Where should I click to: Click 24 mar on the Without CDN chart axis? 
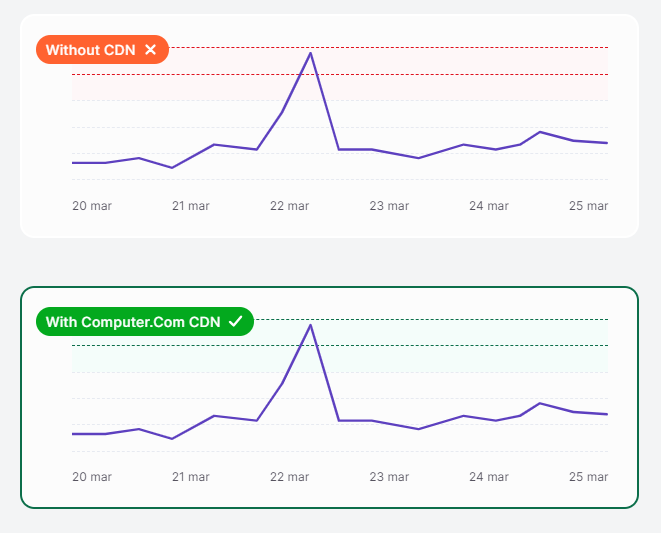pyautogui.click(x=489, y=206)
